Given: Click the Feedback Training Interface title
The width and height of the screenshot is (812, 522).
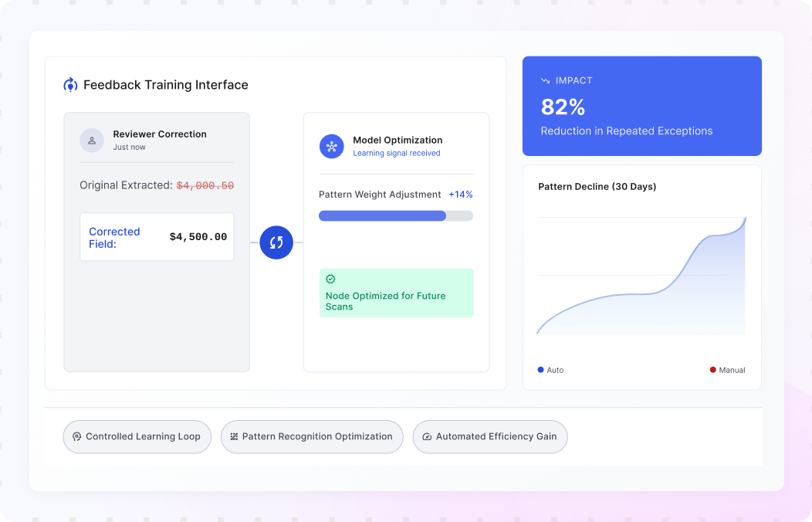Looking at the screenshot, I should (166, 85).
